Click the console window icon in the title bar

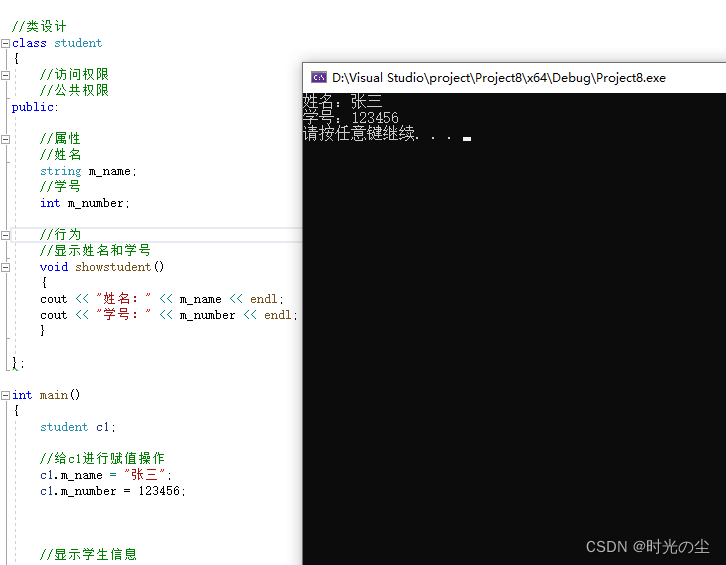tap(319, 77)
